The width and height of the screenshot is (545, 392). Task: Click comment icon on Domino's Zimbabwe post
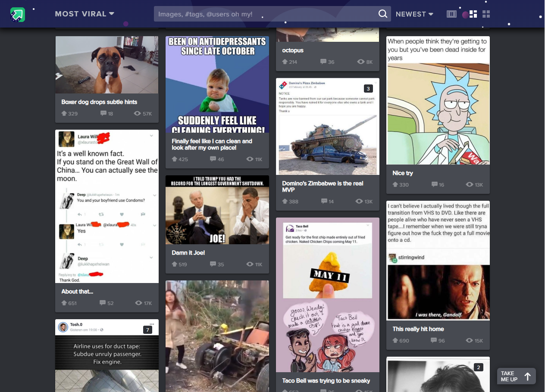point(323,201)
